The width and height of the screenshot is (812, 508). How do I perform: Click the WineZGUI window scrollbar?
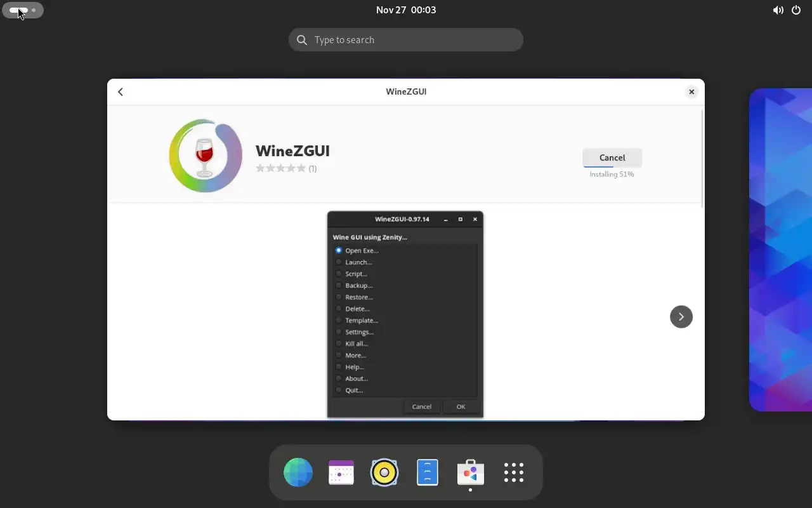click(x=702, y=158)
